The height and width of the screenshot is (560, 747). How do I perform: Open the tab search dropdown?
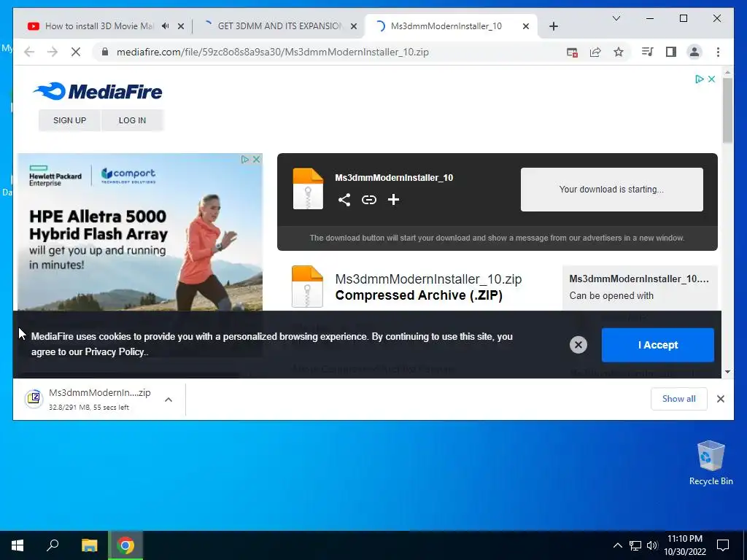[x=616, y=18]
